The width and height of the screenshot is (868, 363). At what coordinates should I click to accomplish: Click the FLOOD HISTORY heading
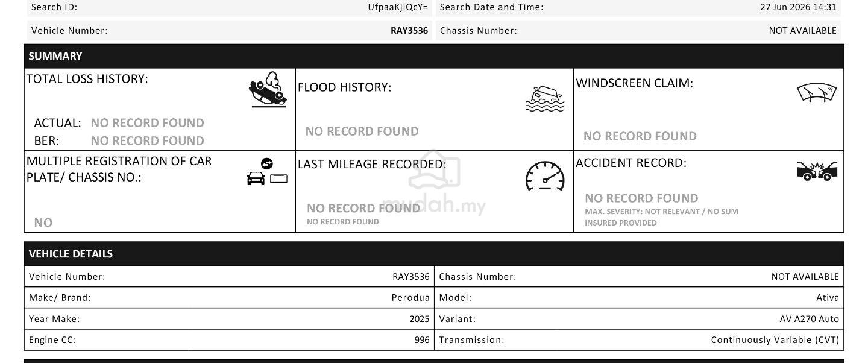point(345,87)
